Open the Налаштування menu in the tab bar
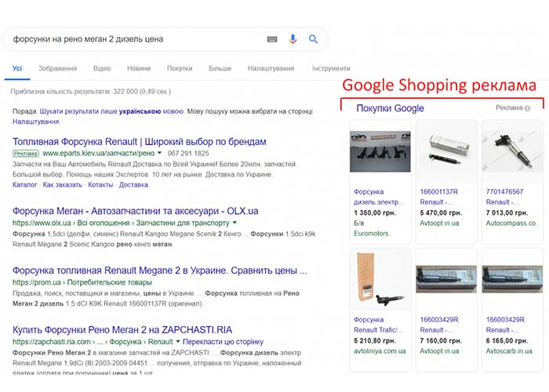549x392 pixels. pyautogui.click(x=271, y=68)
